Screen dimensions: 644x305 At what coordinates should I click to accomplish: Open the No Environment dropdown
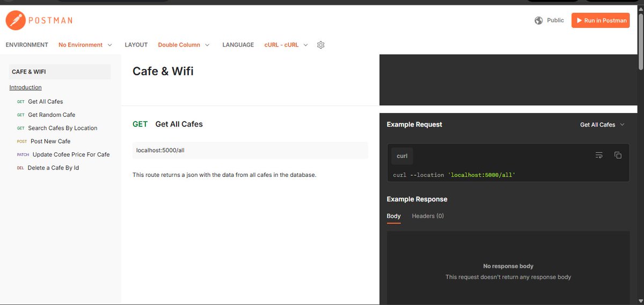pyautogui.click(x=85, y=45)
